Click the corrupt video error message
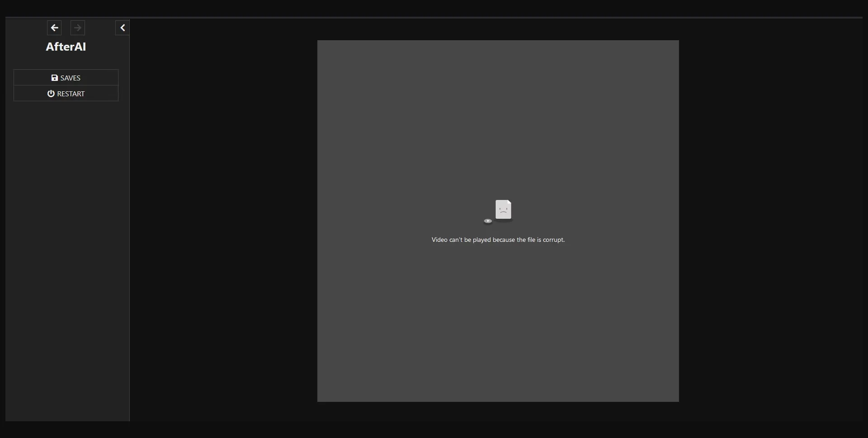868x438 pixels. pos(498,240)
